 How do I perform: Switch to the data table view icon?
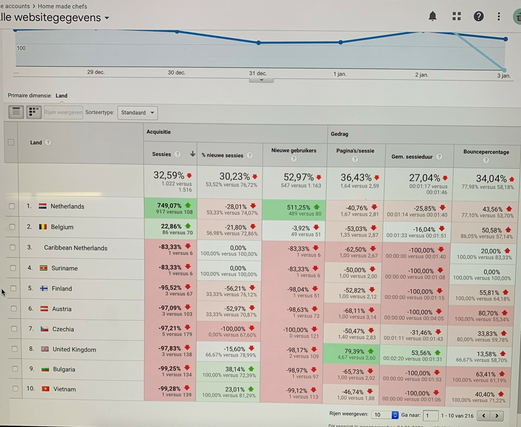point(16,112)
